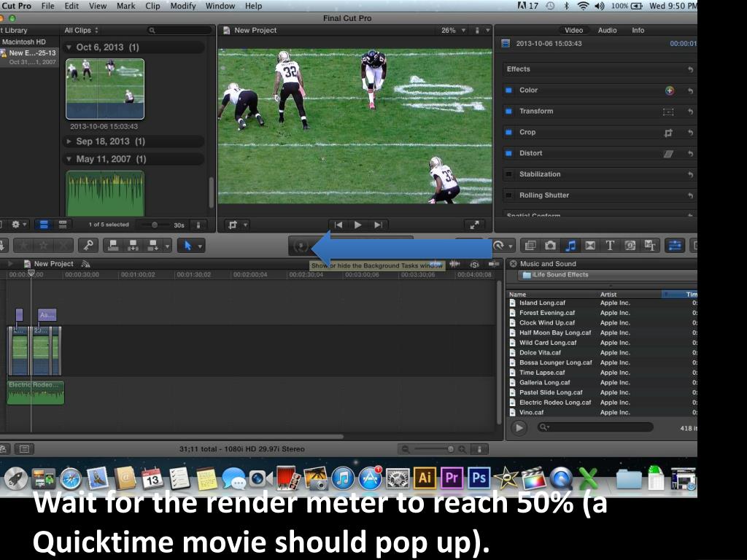Play the selected sound effect preview
Screen dimensions: 747x560
pos(519,427)
